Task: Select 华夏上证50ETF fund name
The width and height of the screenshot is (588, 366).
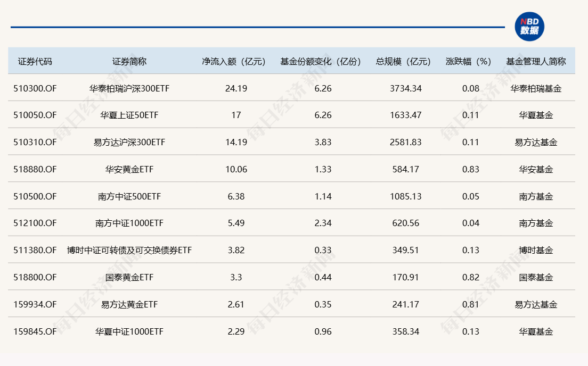Action: coord(129,115)
